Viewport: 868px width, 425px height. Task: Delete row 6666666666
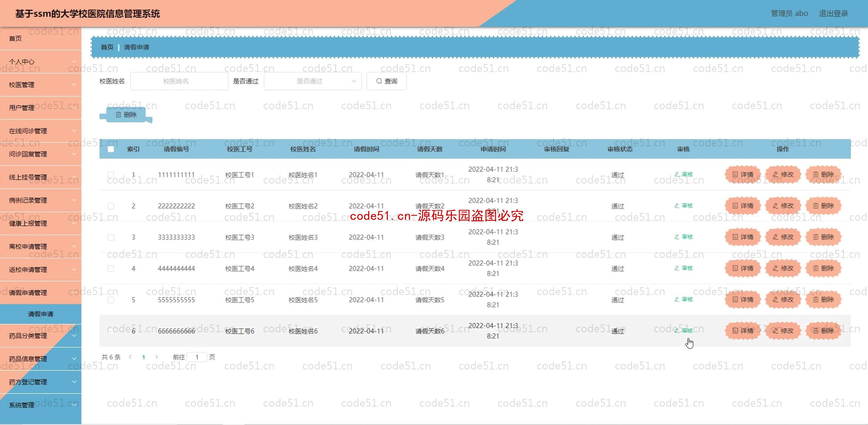(823, 331)
